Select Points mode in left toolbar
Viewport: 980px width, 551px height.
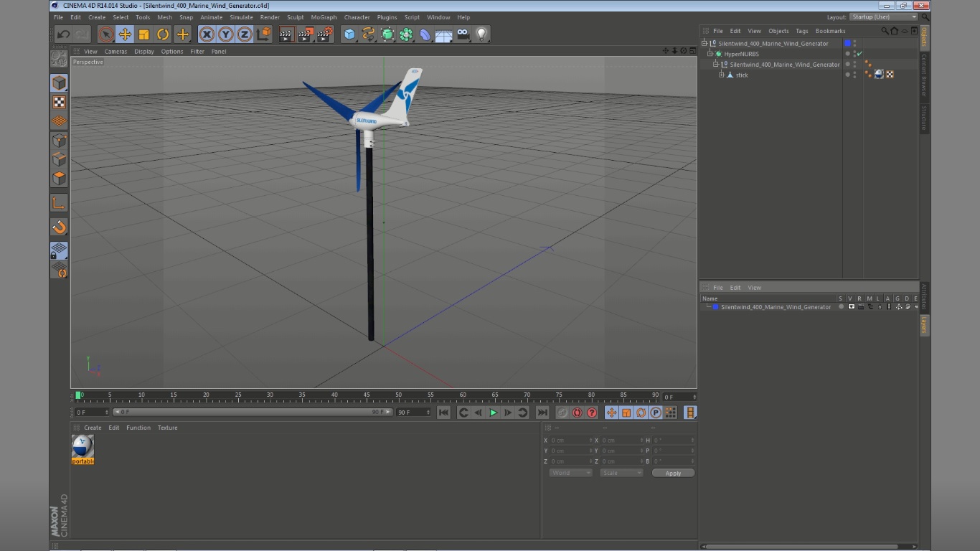[59, 141]
